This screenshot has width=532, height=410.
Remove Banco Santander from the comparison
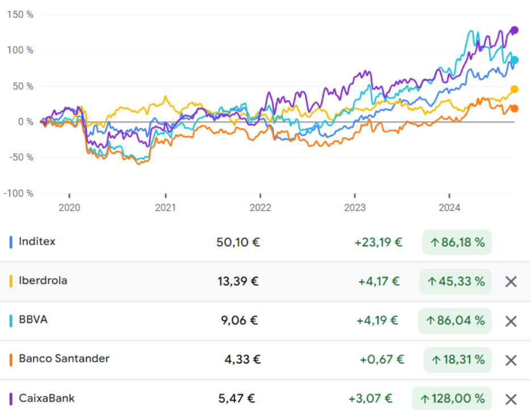(x=511, y=360)
